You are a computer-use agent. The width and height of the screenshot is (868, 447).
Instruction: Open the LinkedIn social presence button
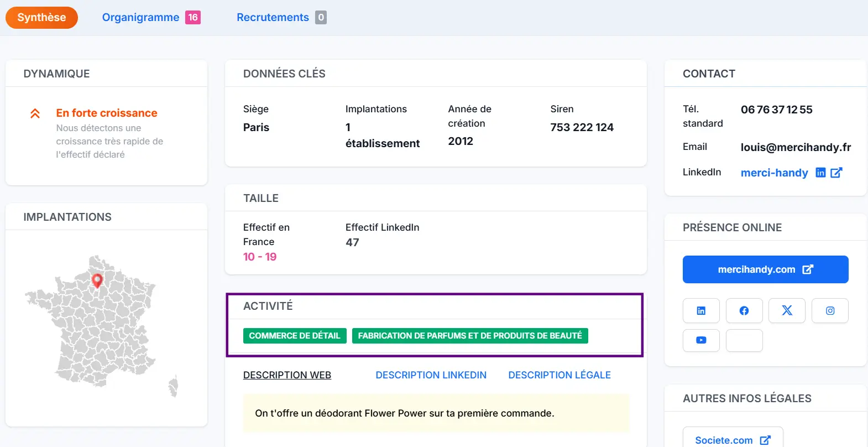pos(701,311)
